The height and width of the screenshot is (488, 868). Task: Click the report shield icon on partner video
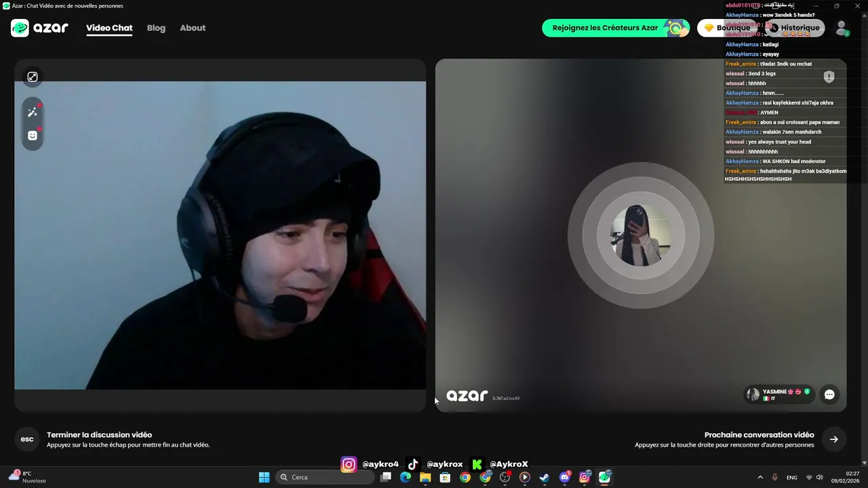(x=829, y=77)
